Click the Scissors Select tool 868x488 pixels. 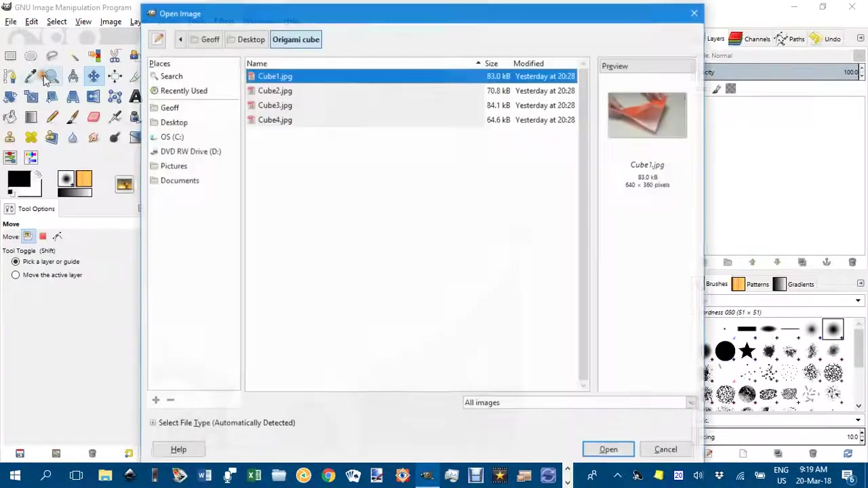[115, 56]
